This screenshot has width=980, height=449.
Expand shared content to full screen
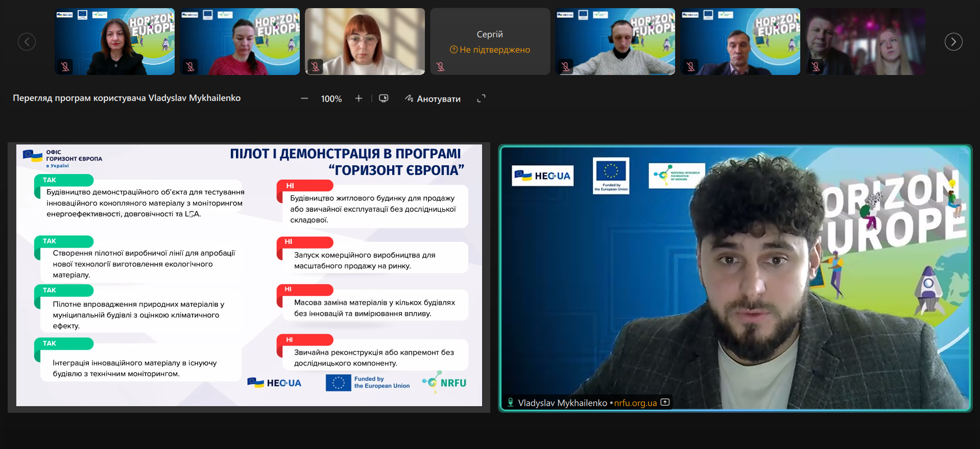481,98
